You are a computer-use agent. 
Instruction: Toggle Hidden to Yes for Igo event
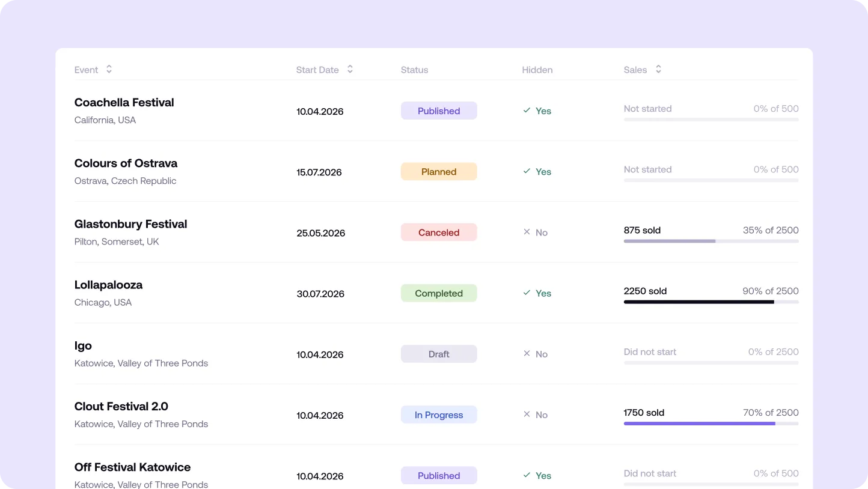(535, 354)
